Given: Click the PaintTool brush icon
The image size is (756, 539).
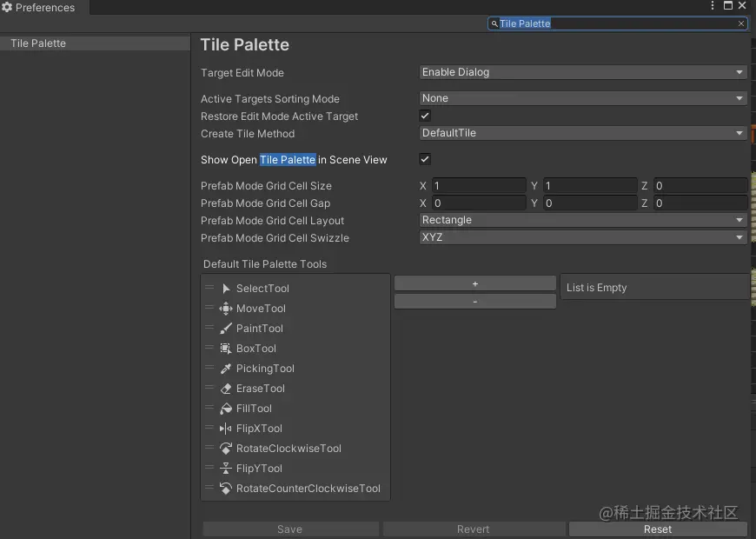Looking at the screenshot, I should (x=226, y=329).
